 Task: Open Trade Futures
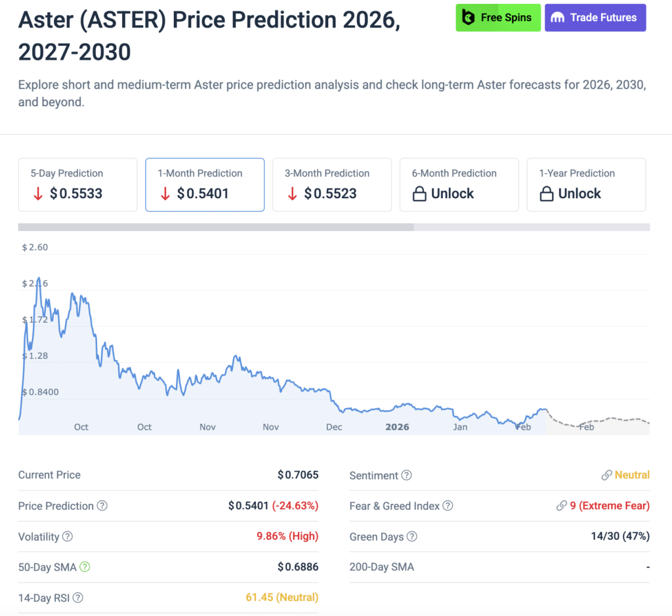coord(595,18)
